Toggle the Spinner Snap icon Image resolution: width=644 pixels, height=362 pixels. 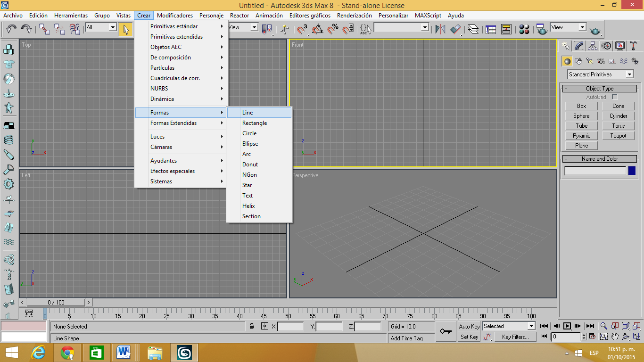348,29
